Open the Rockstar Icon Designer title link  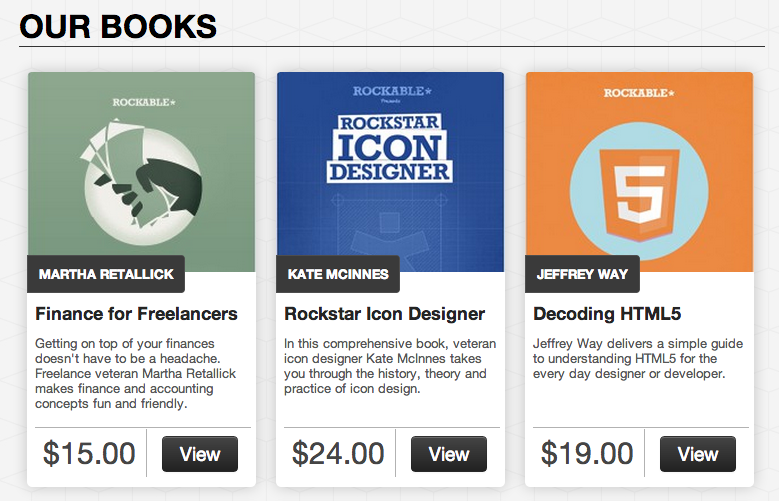pos(385,314)
